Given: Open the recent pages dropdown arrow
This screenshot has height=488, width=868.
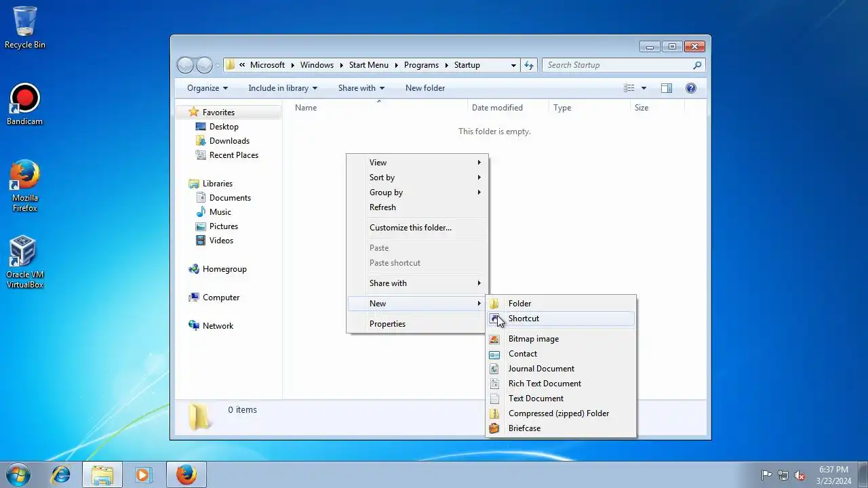Looking at the screenshot, I should (218, 65).
